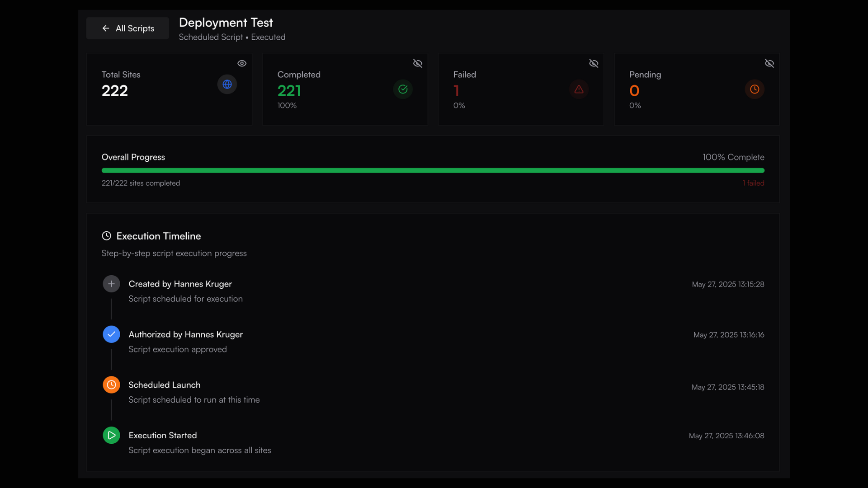This screenshot has width=868, height=488.
Task: Toggle hidden-eye icon on Completed card
Action: pyautogui.click(x=418, y=63)
